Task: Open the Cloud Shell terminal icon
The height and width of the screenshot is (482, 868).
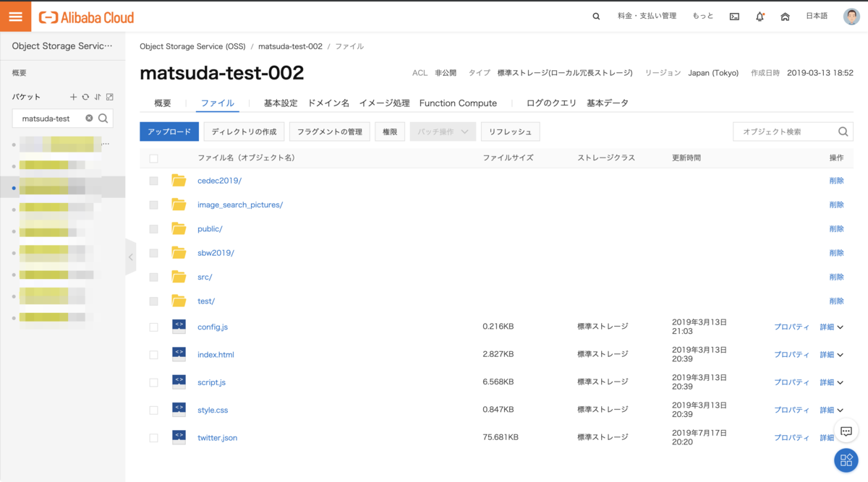Action: (x=734, y=17)
